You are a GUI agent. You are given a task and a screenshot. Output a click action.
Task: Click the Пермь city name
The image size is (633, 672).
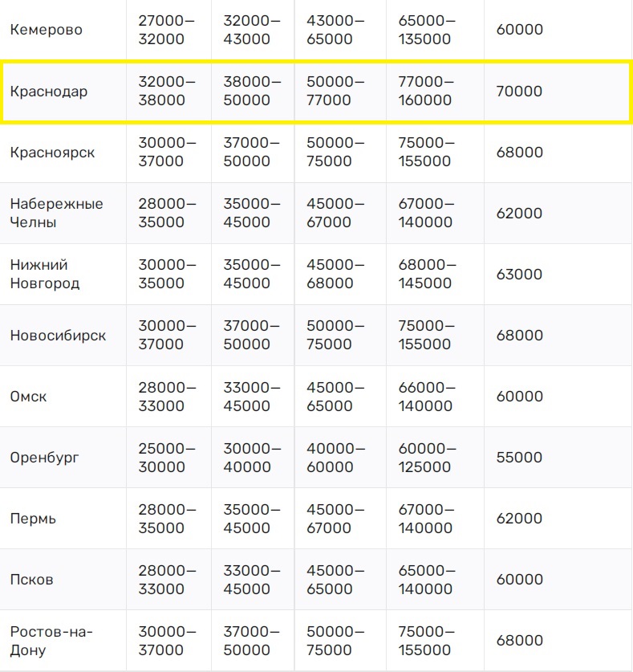(33, 519)
